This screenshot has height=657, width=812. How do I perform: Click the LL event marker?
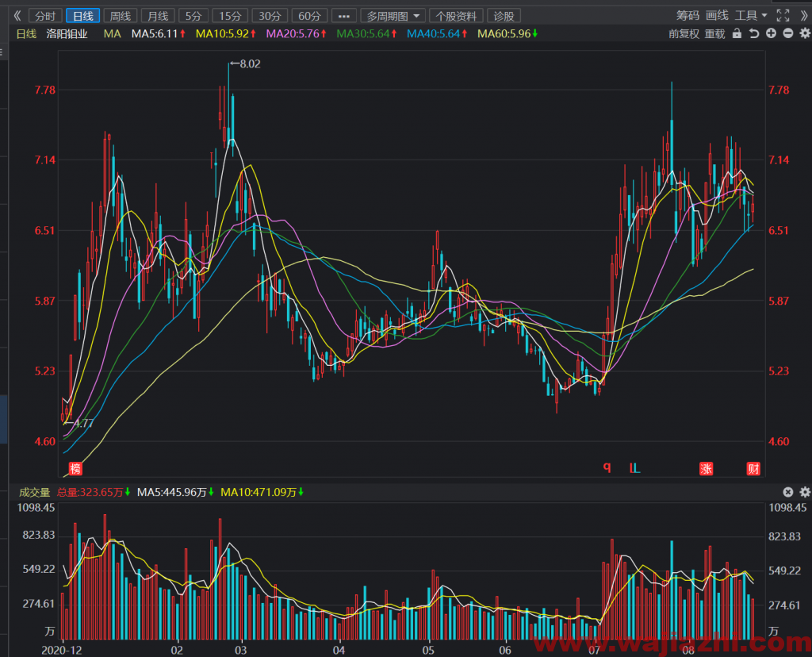(635, 468)
